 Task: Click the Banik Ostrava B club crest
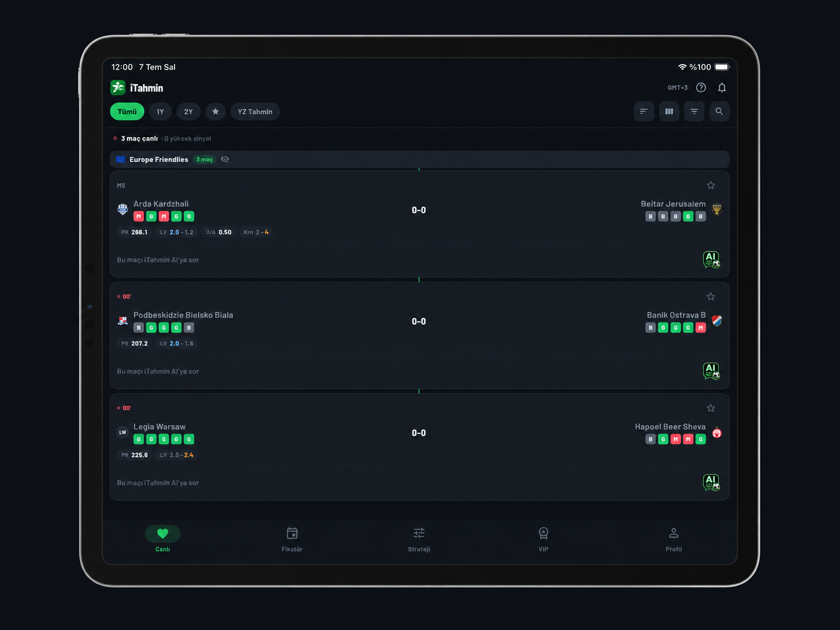click(x=717, y=321)
